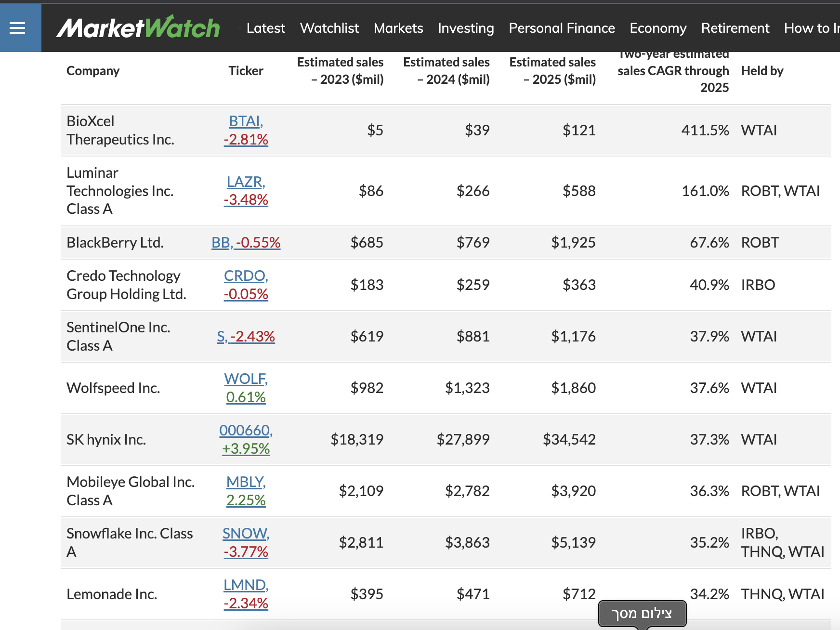Select the Company column header
Image resolution: width=840 pixels, height=630 pixels.
tap(93, 71)
